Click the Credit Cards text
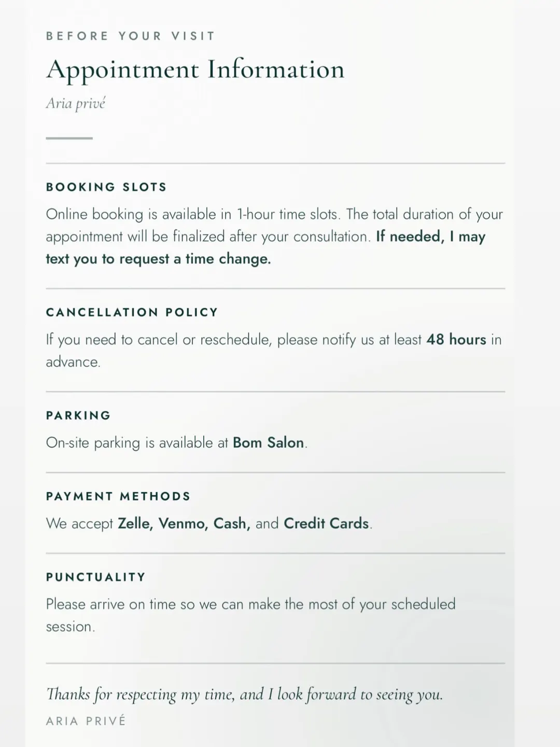 [326, 523]
